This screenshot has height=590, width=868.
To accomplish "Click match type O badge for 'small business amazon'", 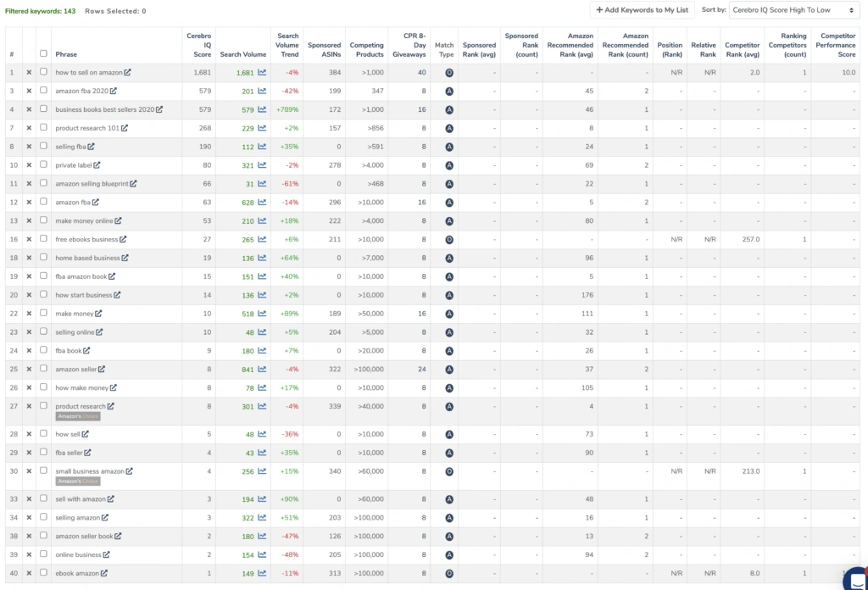I will point(449,471).
